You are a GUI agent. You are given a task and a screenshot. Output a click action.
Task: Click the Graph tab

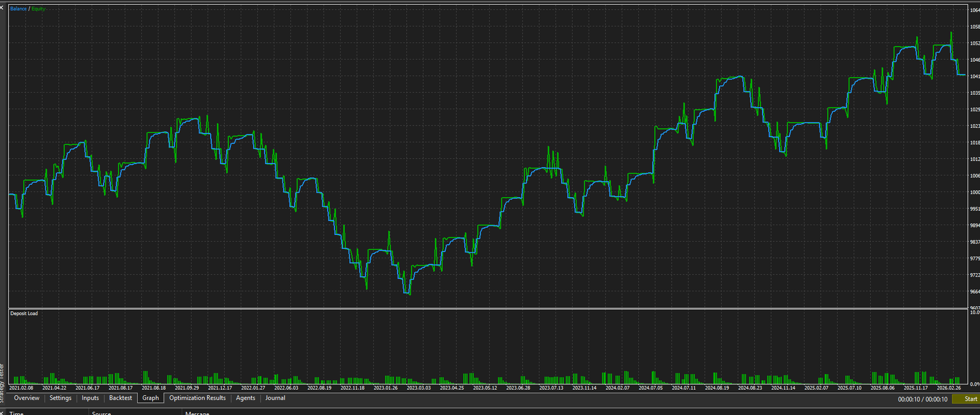[151, 398]
